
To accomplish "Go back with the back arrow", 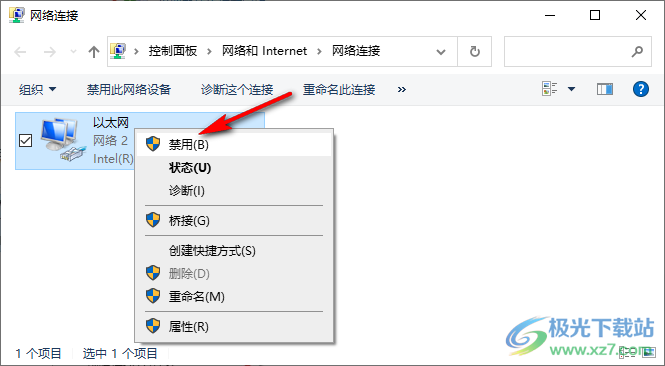I will click(20, 52).
